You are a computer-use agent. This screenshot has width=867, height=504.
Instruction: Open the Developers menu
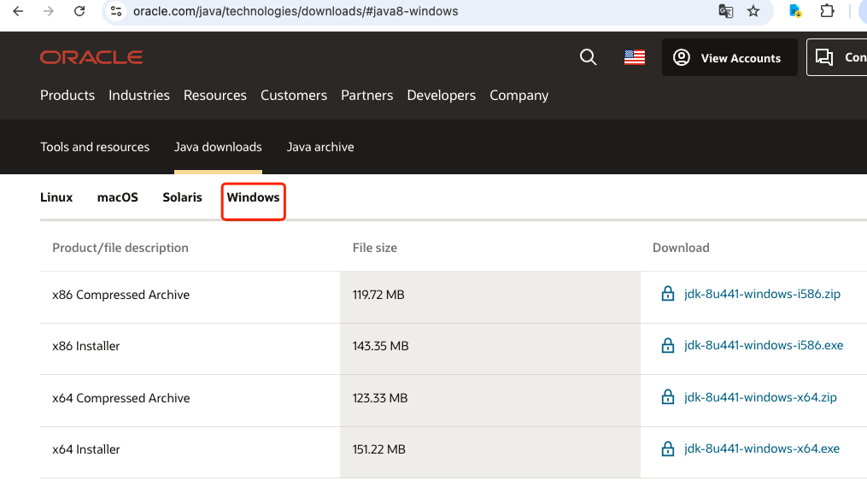point(442,95)
